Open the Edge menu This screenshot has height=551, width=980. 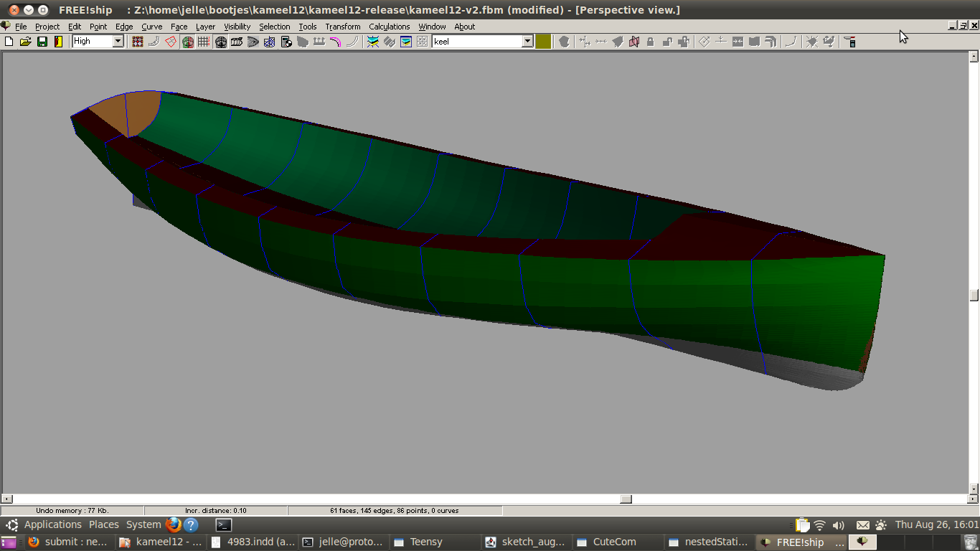coord(124,27)
